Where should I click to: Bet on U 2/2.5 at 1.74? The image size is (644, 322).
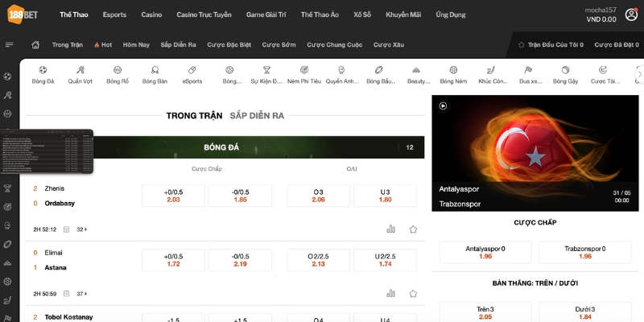(x=386, y=260)
